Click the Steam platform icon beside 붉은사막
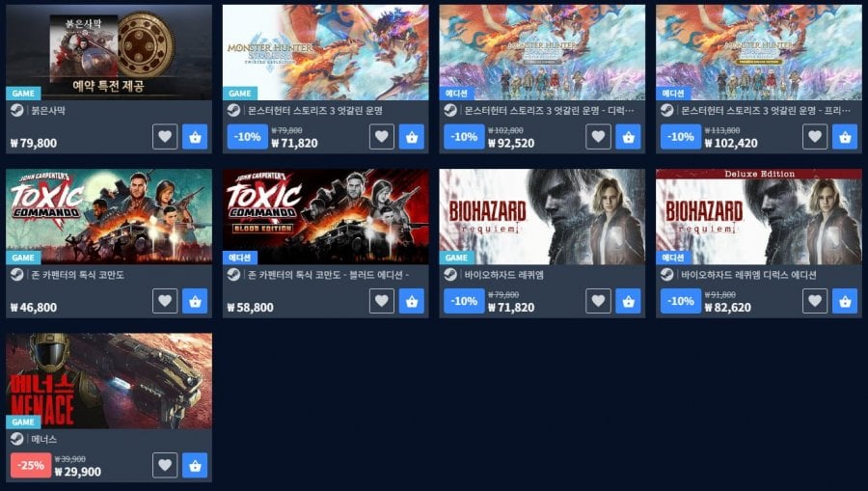This screenshot has width=868, height=491. pos(17,110)
